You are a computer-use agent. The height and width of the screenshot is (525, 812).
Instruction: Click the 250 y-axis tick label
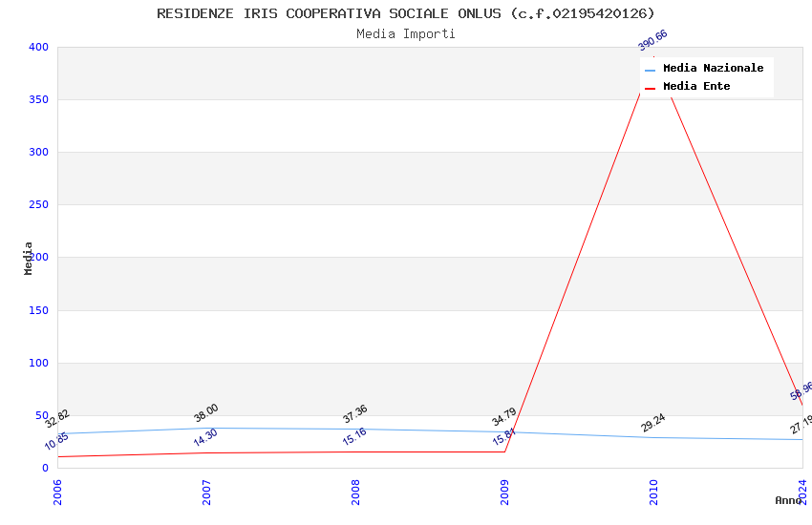[38, 205]
